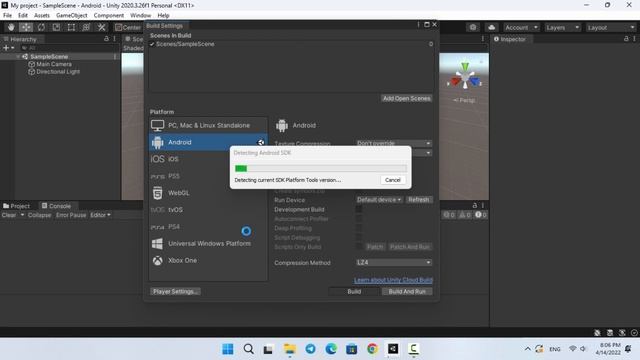Toggle Scenes/SampleScene checkbox in build list

(x=152, y=44)
